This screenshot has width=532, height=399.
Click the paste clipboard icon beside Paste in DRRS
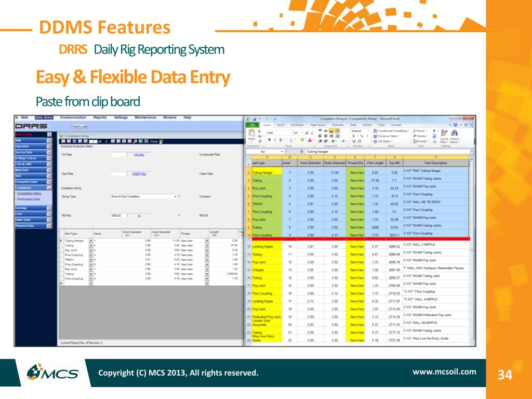click(161, 141)
